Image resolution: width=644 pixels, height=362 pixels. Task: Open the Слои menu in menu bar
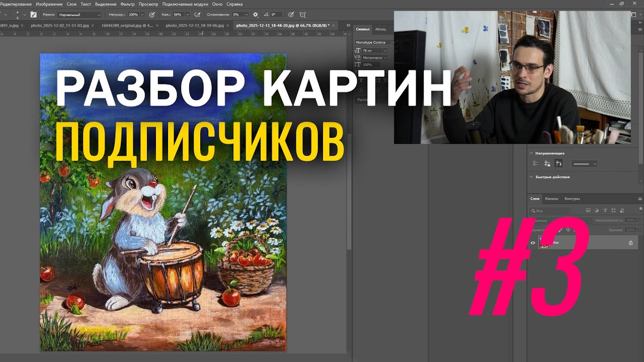point(71,4)
